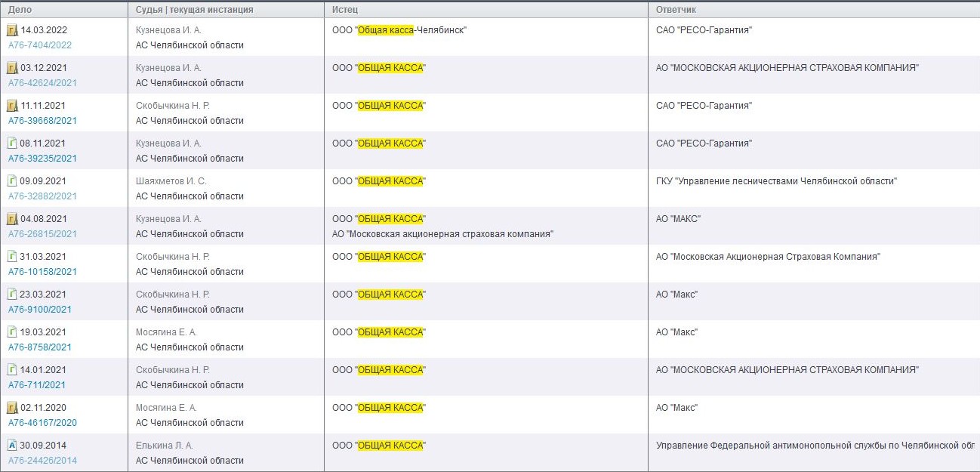Click case type icon beside date 08.11.2021
The image size is (980, 472).
(x=12, y=143)
